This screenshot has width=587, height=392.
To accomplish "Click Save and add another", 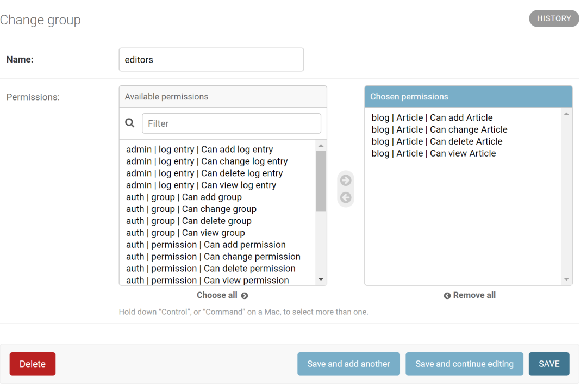I will pyautogui.click(x=348, y=364).
